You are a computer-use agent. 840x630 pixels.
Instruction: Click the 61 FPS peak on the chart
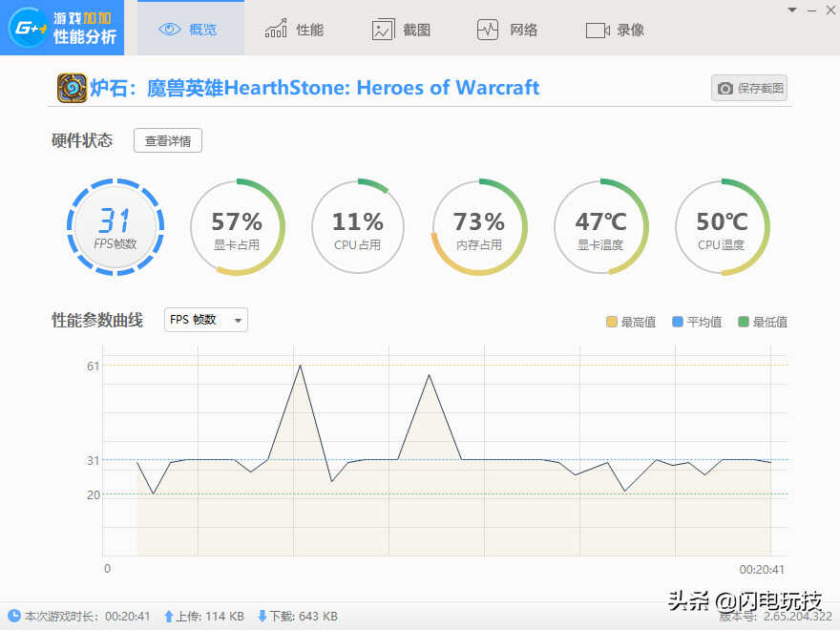coord(301,366)
